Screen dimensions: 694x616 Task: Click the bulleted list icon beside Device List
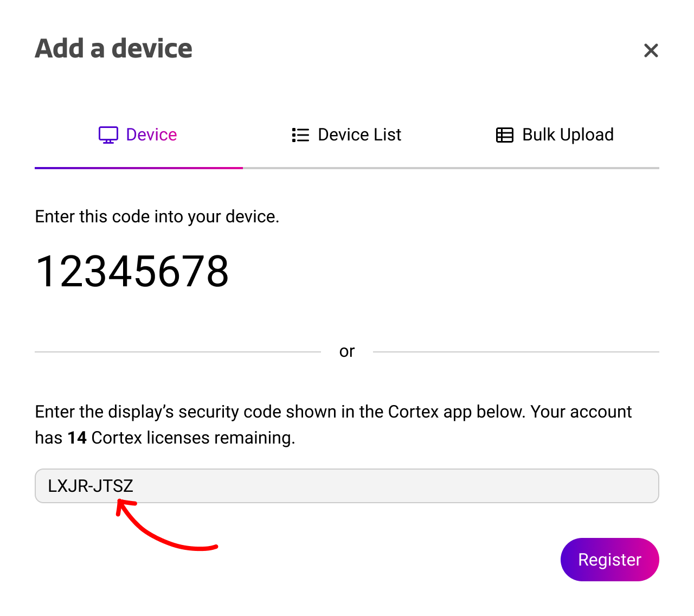(x=300, y=135)
